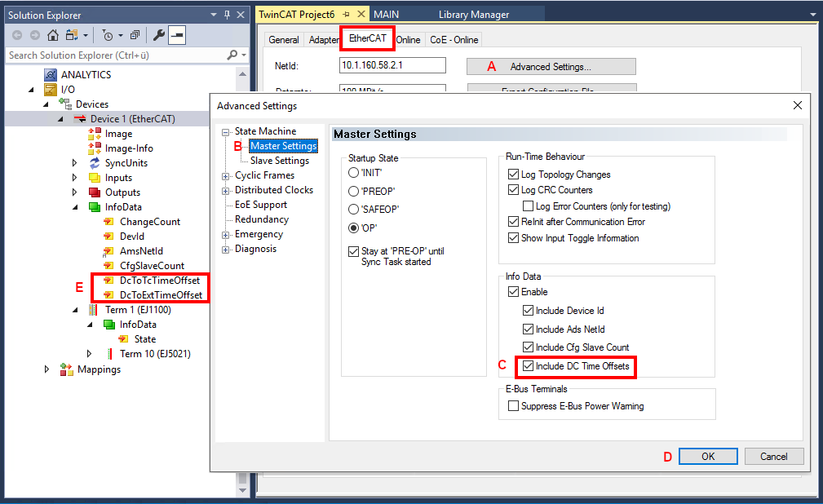Screen dimensions: 823x504
Task: Select the I/O node icon
Action: [51, 89]
